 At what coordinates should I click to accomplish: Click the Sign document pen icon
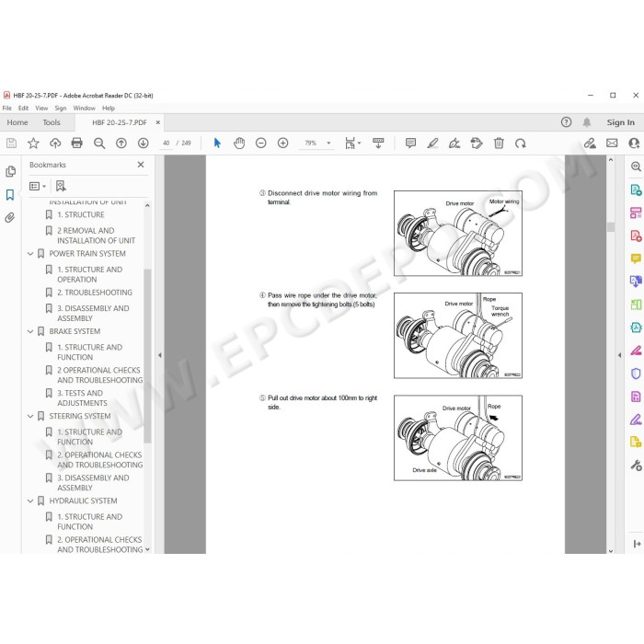tap(454, 143)
